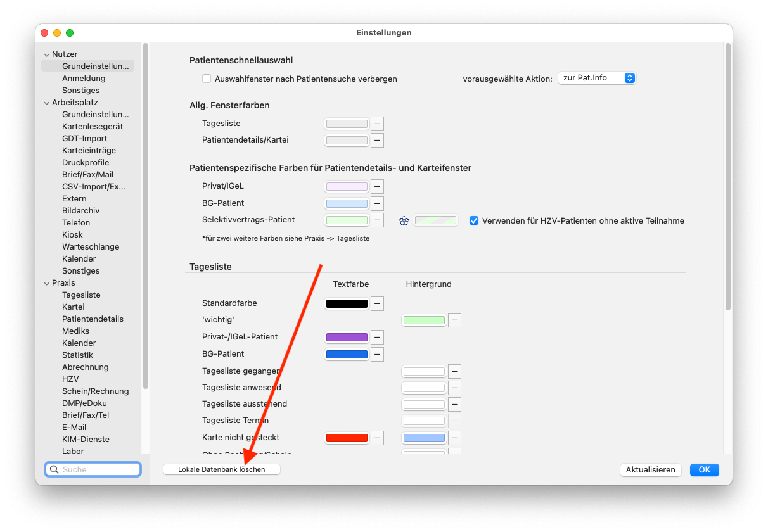Click the minus button for 'wichtig' background
Screen dimensions: 768x532
454,320
